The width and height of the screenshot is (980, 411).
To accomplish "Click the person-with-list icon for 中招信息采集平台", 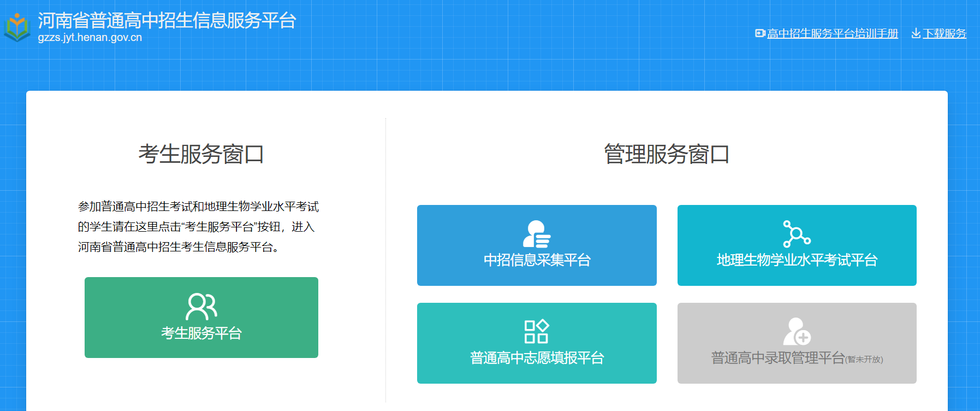I will point(537,234).
